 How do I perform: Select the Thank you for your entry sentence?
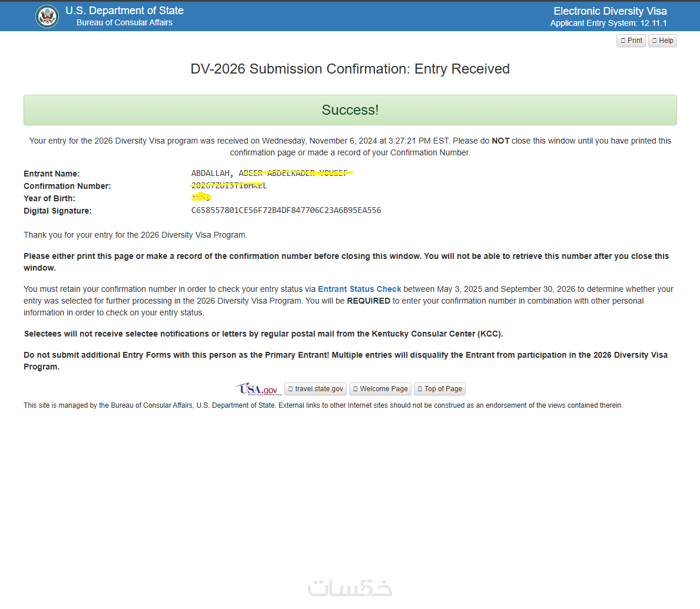[x=135, y=235]
